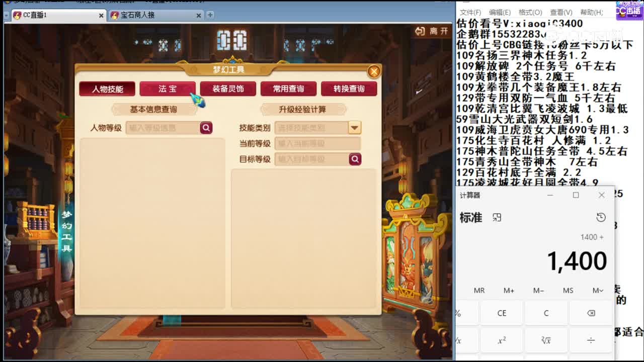Image resolution: width=644 pixels, height=362 pixels.
Task: Open the 查看(V) menu in notepad
Action: (x=561, y=12)
